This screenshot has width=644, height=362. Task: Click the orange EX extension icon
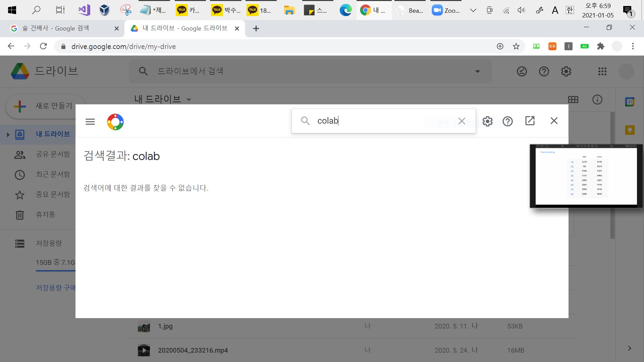point(552,46)
